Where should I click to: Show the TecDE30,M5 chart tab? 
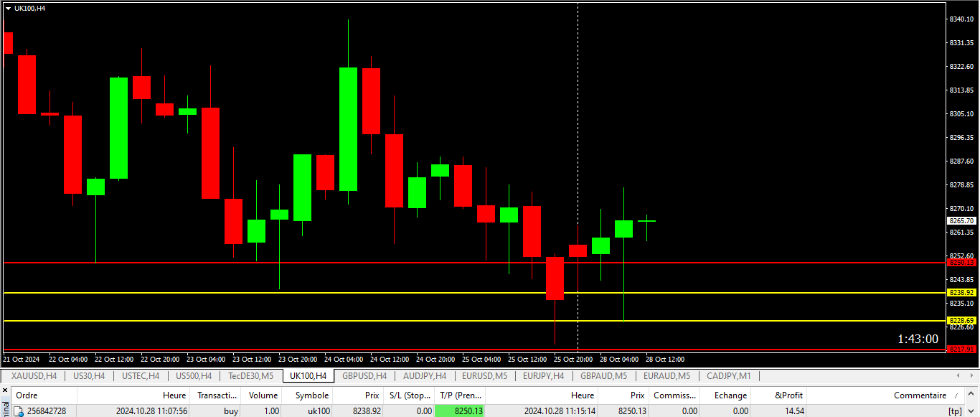(250, 376)
